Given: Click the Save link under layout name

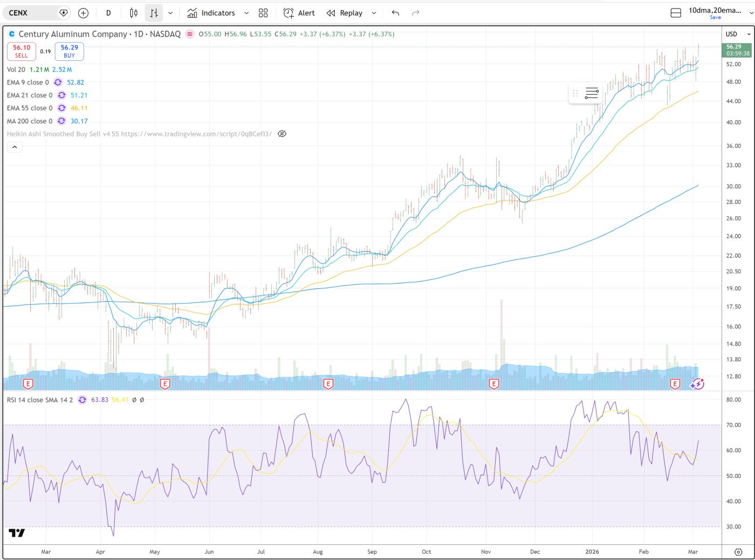Looking at the screenshot, I should pyautogui.click(x=715, y=18).
